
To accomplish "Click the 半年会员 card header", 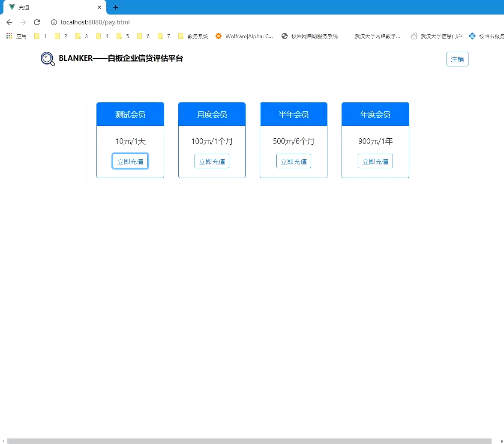I will [294, 114].
